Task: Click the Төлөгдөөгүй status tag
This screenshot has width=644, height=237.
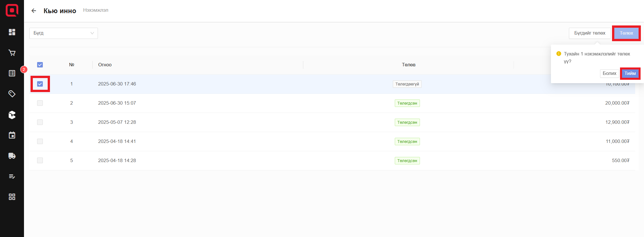Action: [407, 84]
